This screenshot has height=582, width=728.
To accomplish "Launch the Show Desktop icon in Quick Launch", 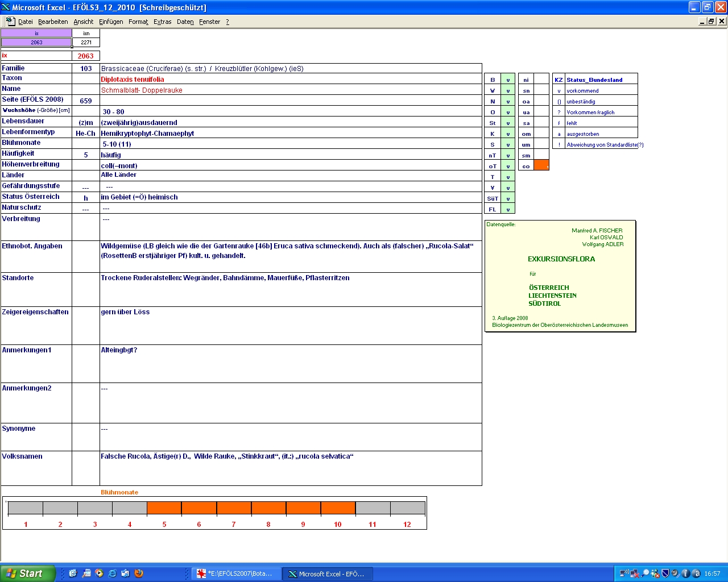I will [x=73, y=573].
